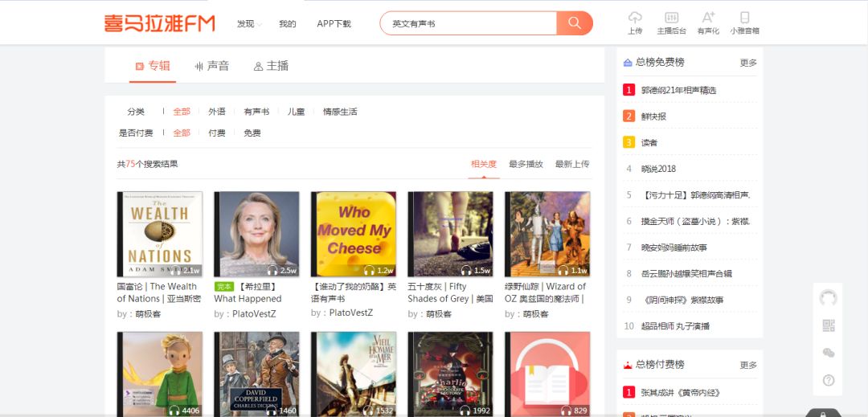The width and height of the screenshot is (868, 417).
Task: Click the 五十度灰 Fifty Shades title link
Action: (x=451, y=292)
